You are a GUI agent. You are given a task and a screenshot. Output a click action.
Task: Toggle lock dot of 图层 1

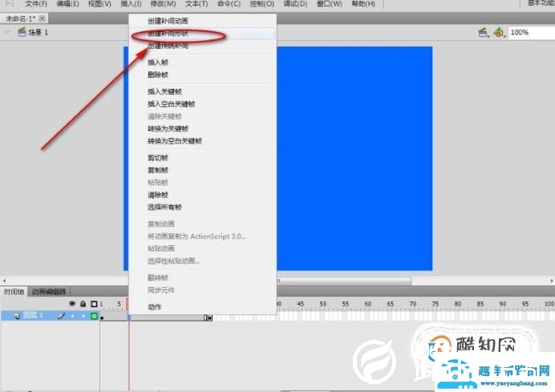(83, 316)
